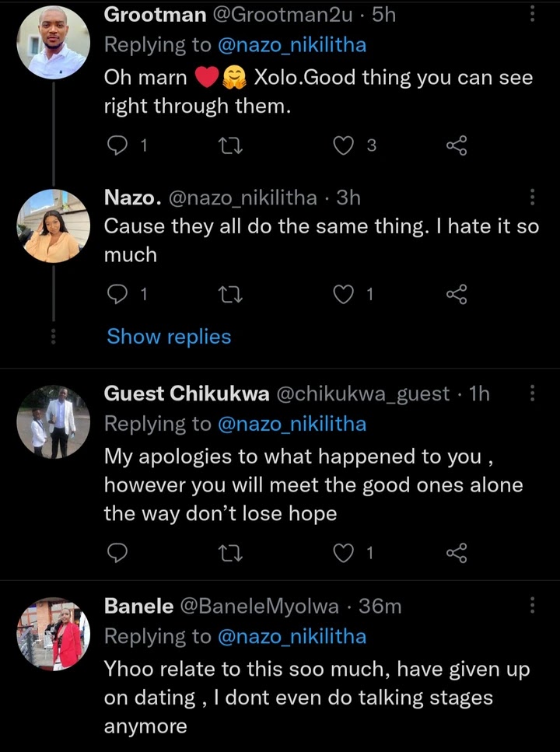View Grootman's profile picture
560x752 pixels.
tap(52, 44)
